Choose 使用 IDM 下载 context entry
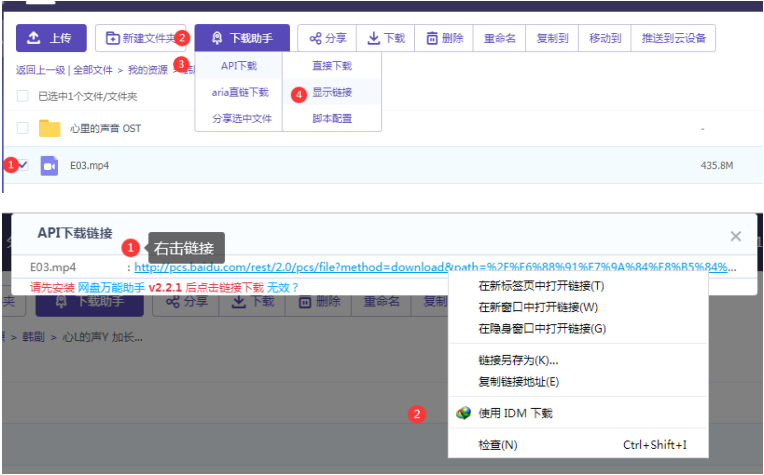Screen dimensions: 764x475 point(578,413)
